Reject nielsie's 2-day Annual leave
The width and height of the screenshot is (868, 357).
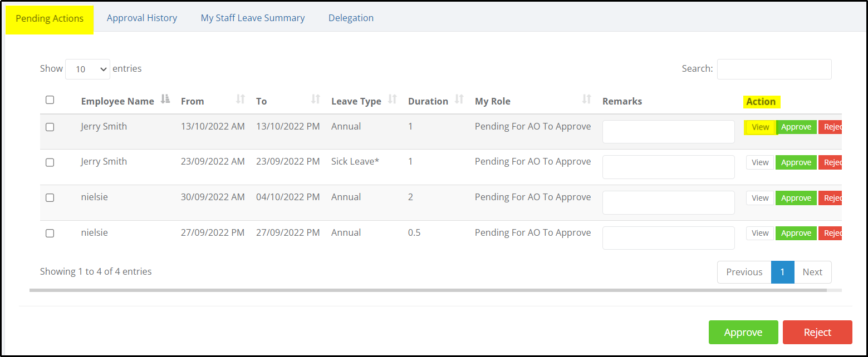[830, 198]
